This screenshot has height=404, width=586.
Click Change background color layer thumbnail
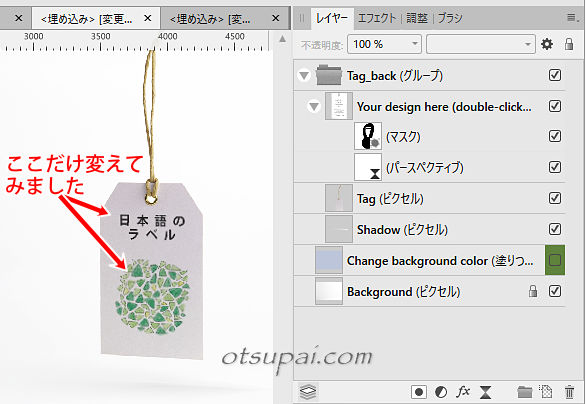pyautogui.click(x=329, y=260)
